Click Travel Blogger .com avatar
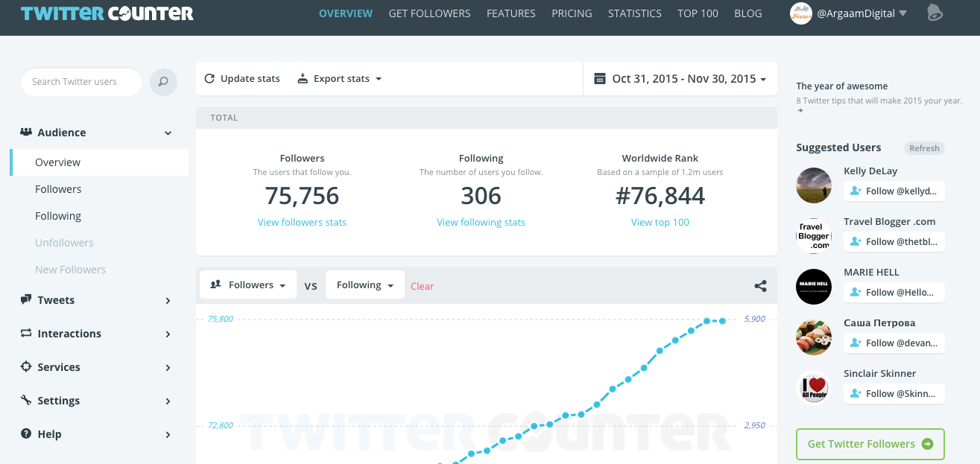 [814, 236]
